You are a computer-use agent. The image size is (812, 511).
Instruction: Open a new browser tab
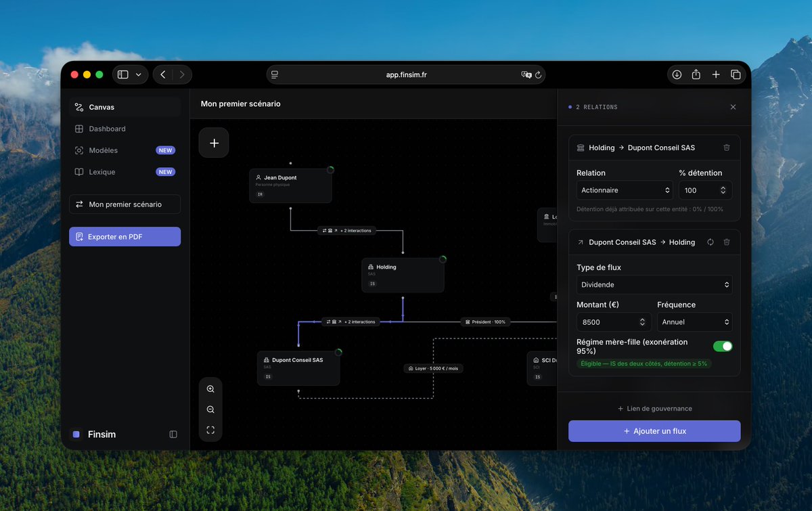(716, 74)
